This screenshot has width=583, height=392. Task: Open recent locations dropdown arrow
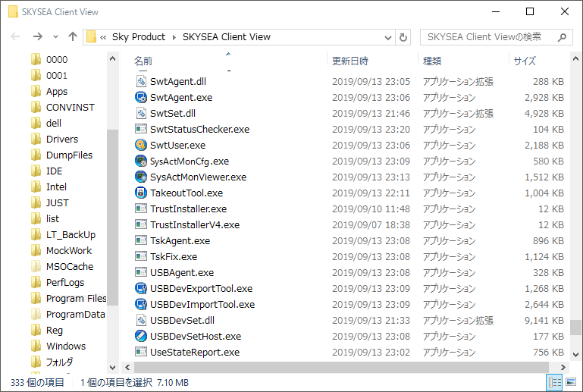click(x=55, y=36)
